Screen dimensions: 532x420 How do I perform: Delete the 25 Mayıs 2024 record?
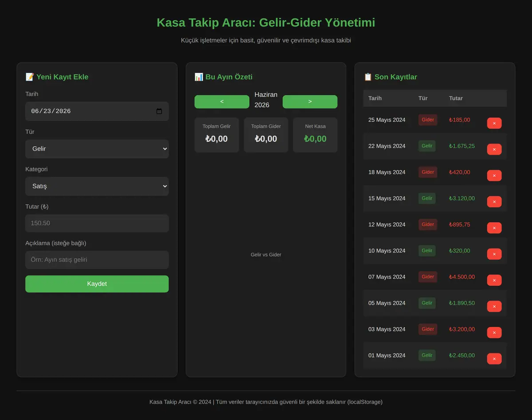[x=494, y=123]
